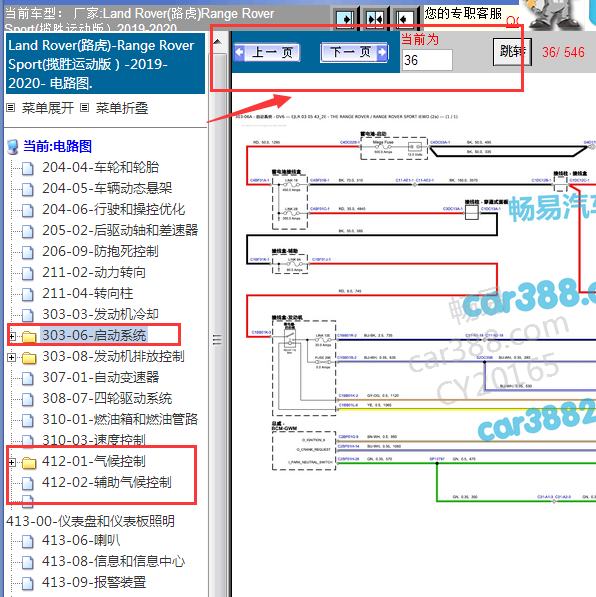Image resolution: width=596 pixels, height=597 pixels.
Task: Click page icon of 307-01-自动变速器
Action: coord(28,378)
